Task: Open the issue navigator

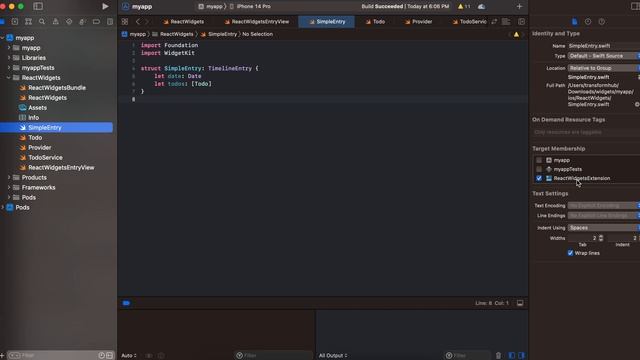Action: tap(56, 22)
